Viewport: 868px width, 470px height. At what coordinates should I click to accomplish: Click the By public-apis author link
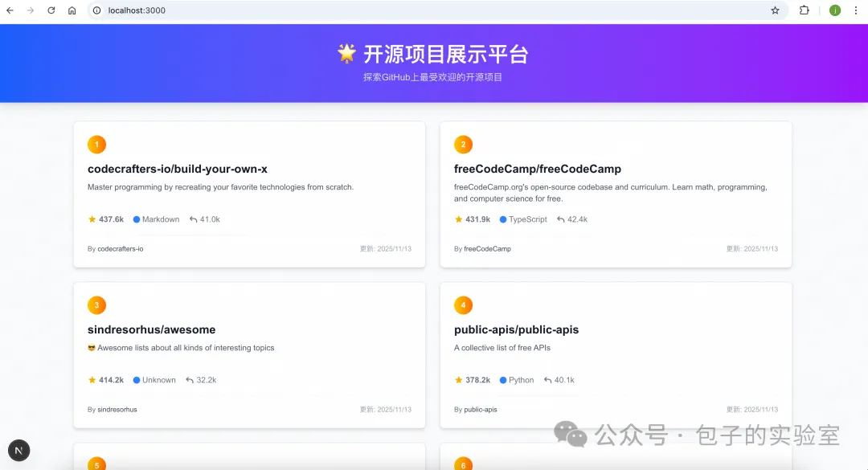[476, 409]
